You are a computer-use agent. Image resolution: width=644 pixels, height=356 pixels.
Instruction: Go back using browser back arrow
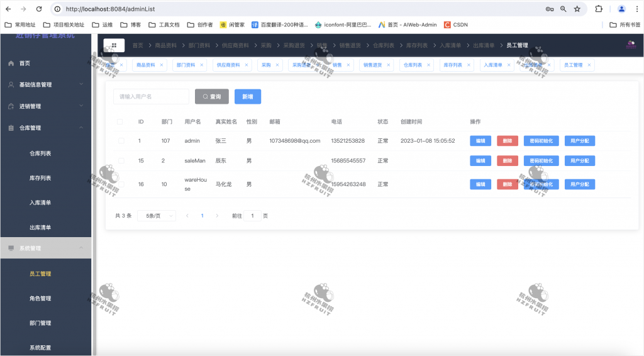click(x=8, y=9)
